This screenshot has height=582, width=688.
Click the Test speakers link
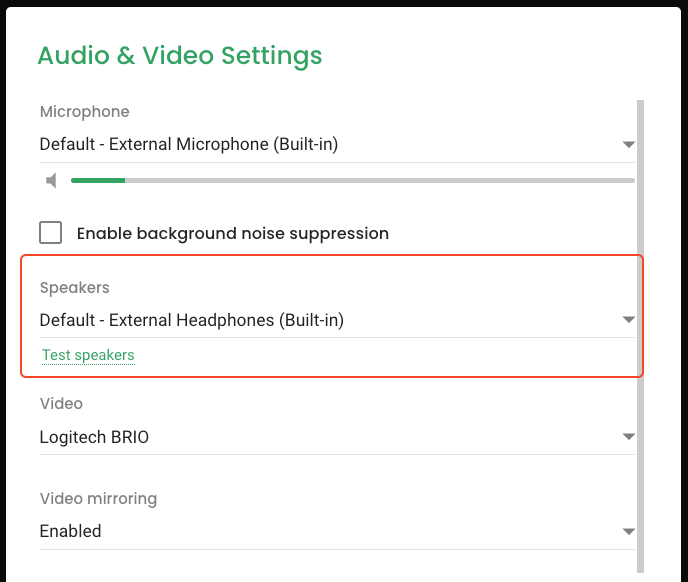coord(88,355)
